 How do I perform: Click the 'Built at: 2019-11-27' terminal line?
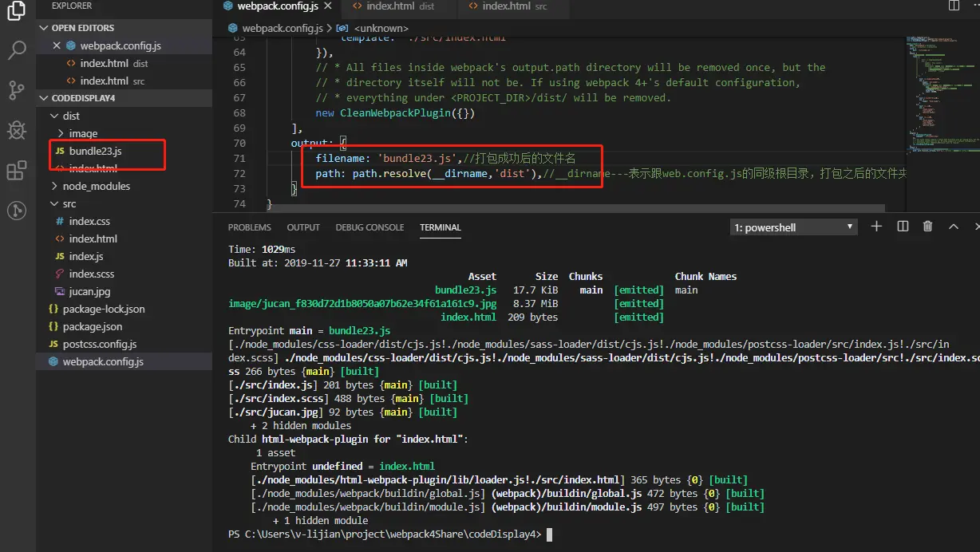point(318,262)
